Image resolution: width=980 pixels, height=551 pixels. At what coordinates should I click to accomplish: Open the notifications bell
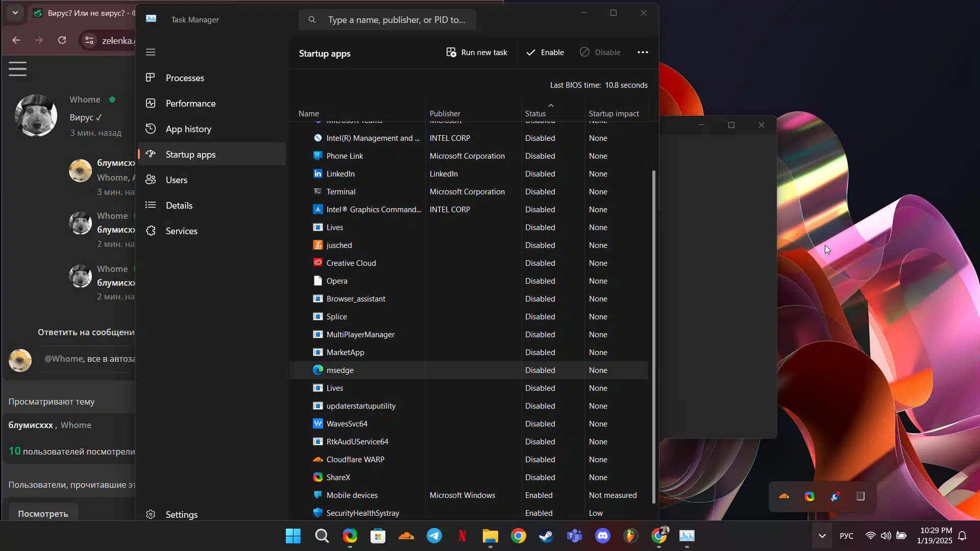[962, 536]
